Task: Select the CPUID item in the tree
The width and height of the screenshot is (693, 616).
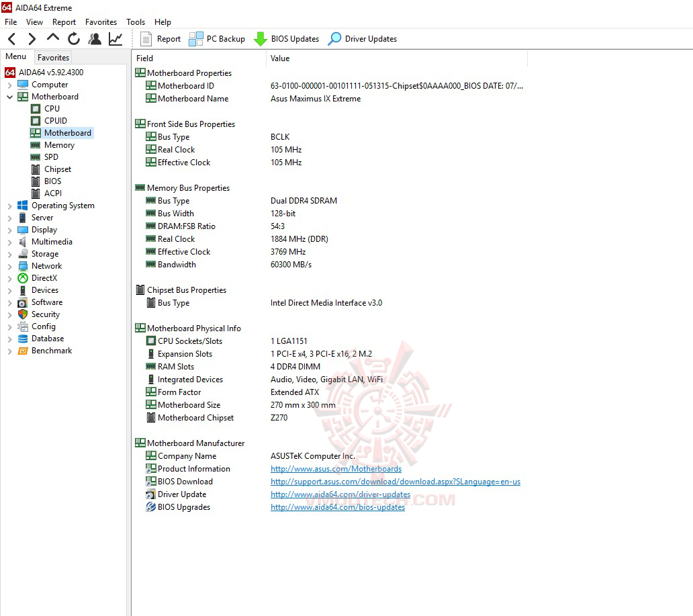Action: (x=55, y=121)
